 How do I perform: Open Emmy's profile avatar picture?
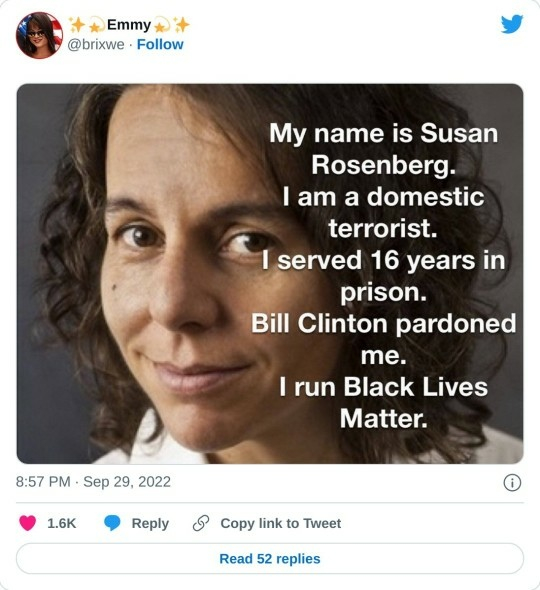pos(39,35)
